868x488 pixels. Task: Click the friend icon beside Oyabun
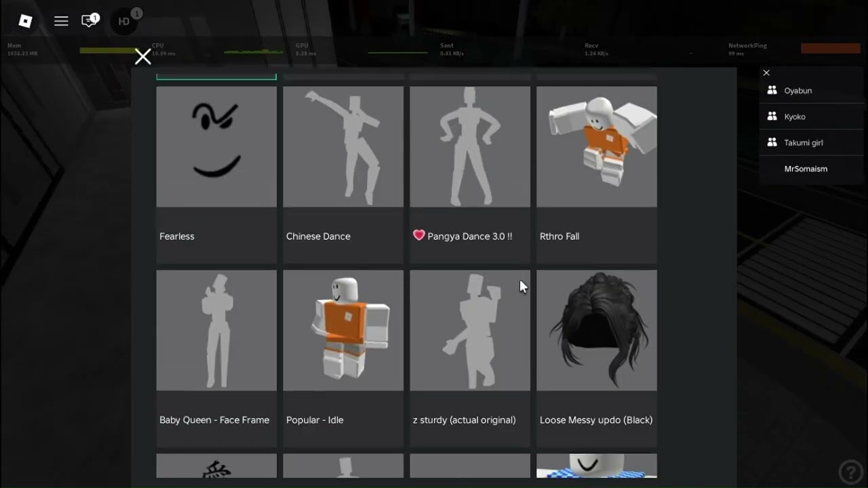(772, 90)
